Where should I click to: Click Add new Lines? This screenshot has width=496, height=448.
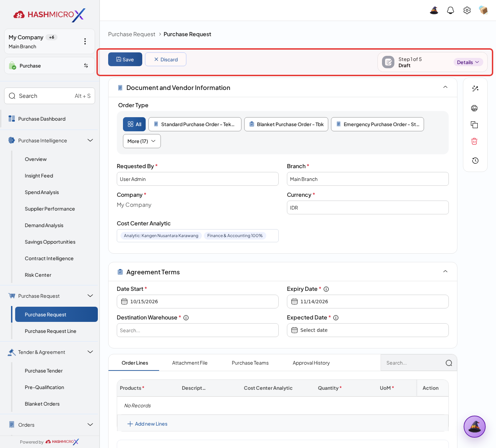[x=147, y=424]
